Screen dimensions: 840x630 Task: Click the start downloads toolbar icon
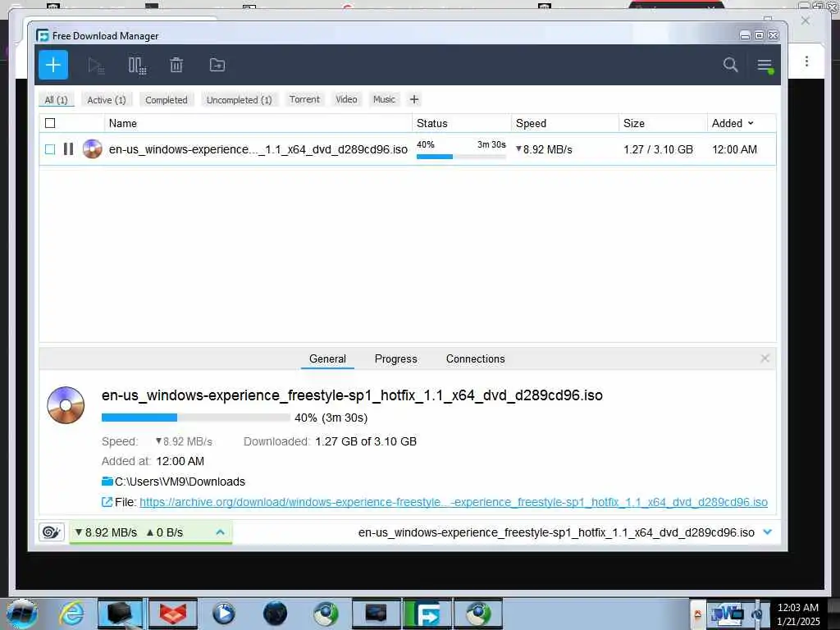(96, 66)
